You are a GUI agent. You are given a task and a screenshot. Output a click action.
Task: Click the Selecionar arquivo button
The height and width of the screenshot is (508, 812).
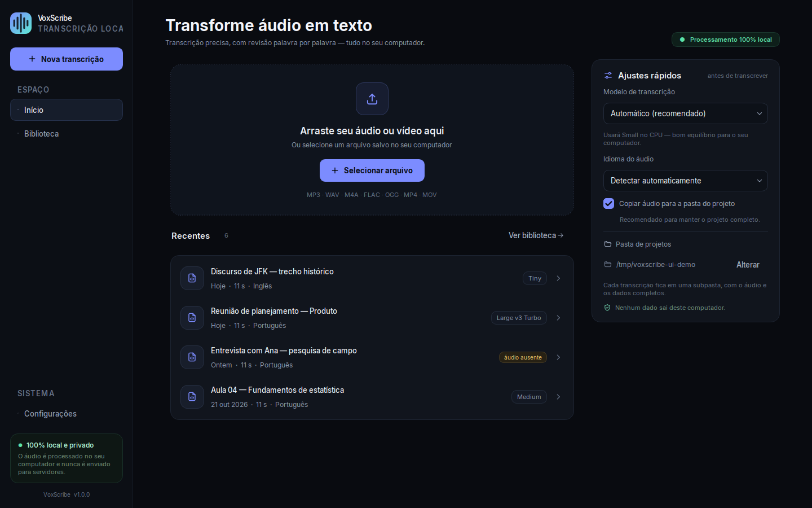[x=372, y=170]
